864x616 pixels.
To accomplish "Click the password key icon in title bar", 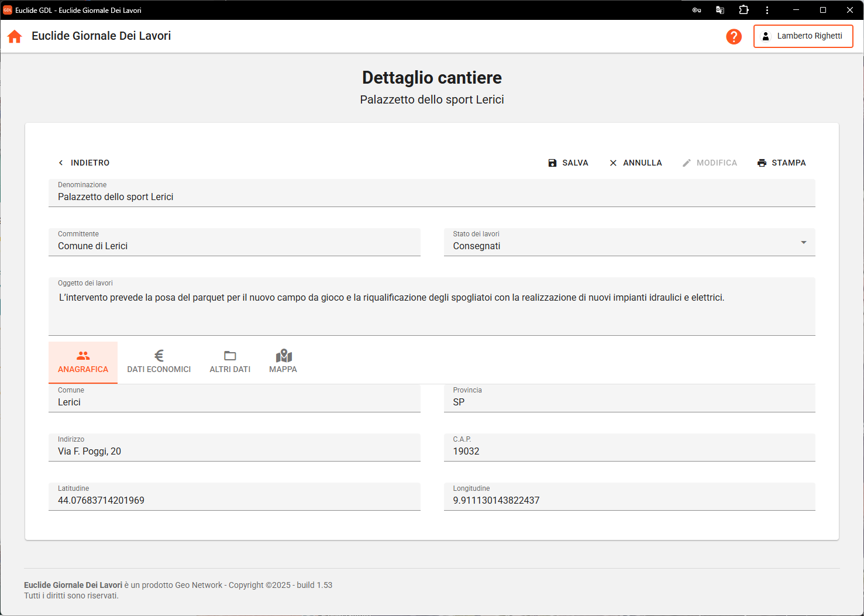I will point(697,10).
